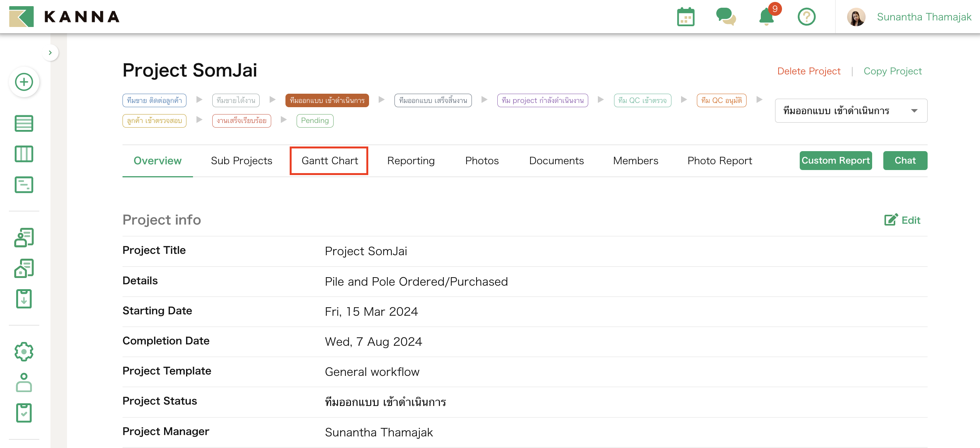Select the Pending status pill
The image size is (980, 448).
tap(315, 120)
